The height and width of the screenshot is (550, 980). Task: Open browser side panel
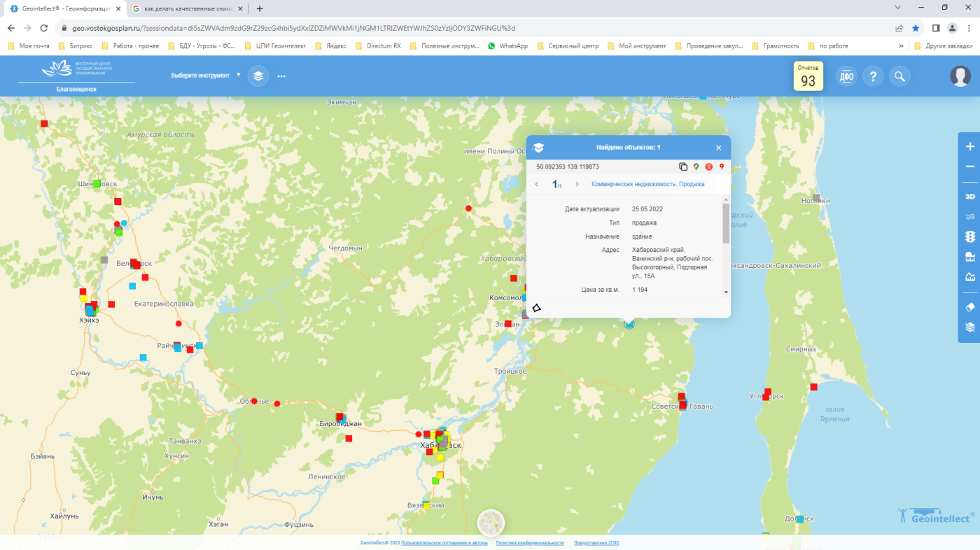click(936, 28)
